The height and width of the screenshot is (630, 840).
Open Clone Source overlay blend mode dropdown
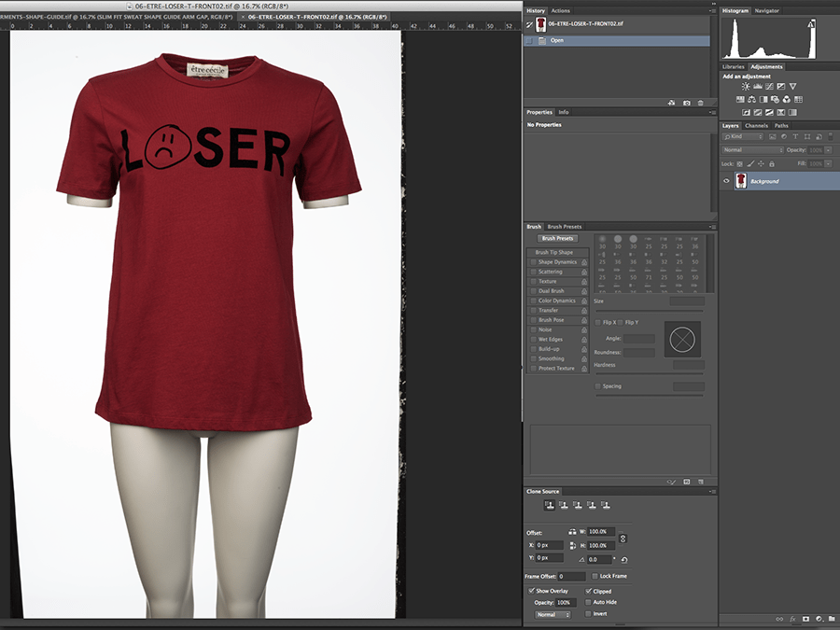(x=552, y=614)
